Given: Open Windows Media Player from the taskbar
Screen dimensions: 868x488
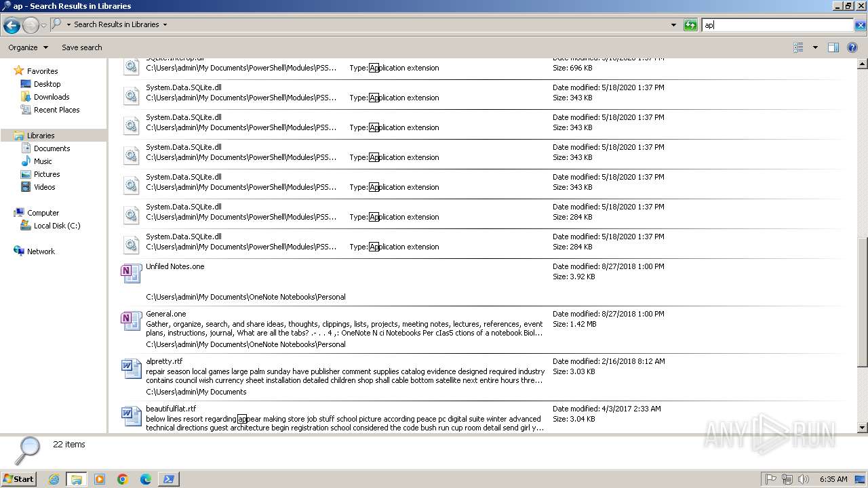Looking at the screenshot, I should 100,479.
